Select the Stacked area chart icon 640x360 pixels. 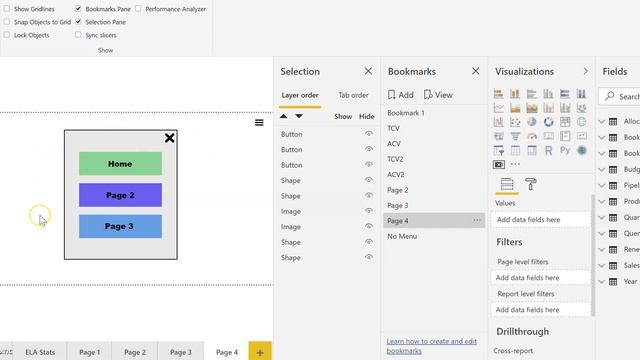[x=531, y=108]
